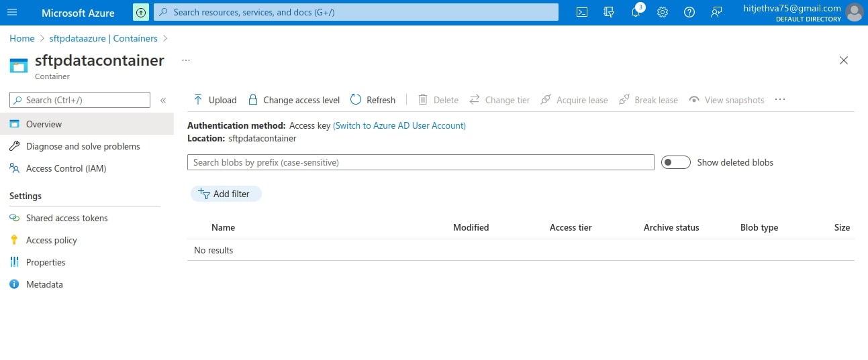
Task: Open the toolbar overflow ellipsis
Action: [x=779, y=100]
